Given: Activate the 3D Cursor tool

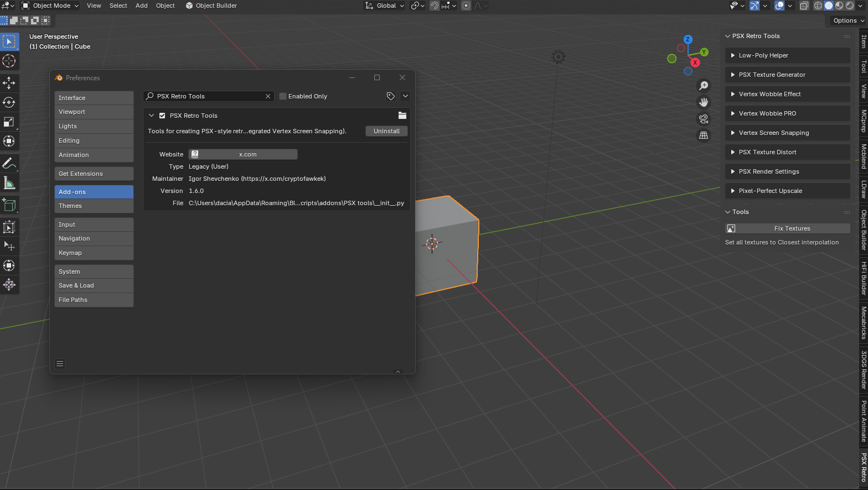Looking at the screenshot, I should tap(9, 61).
